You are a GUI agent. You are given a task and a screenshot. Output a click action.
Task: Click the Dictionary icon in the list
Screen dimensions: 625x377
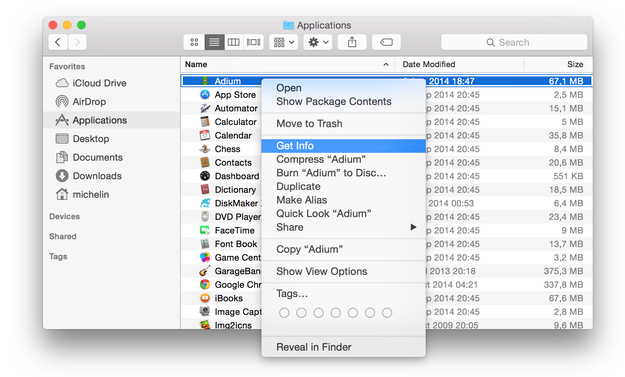coord(205,189)
